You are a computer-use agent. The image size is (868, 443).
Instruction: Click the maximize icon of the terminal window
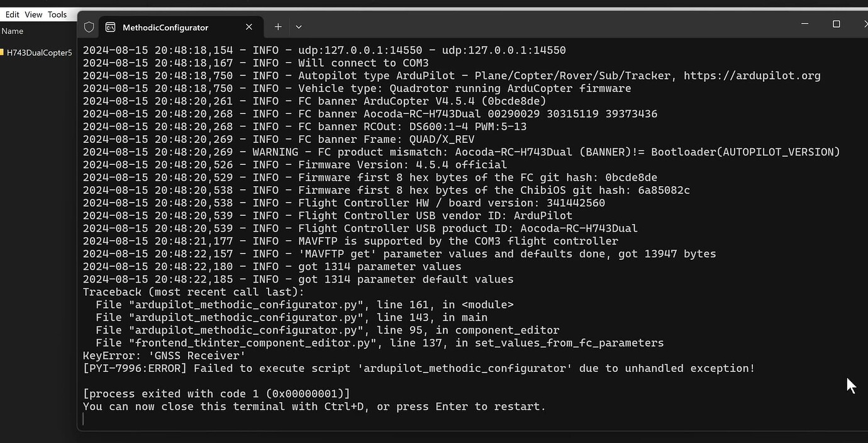(x=836, y=23)
